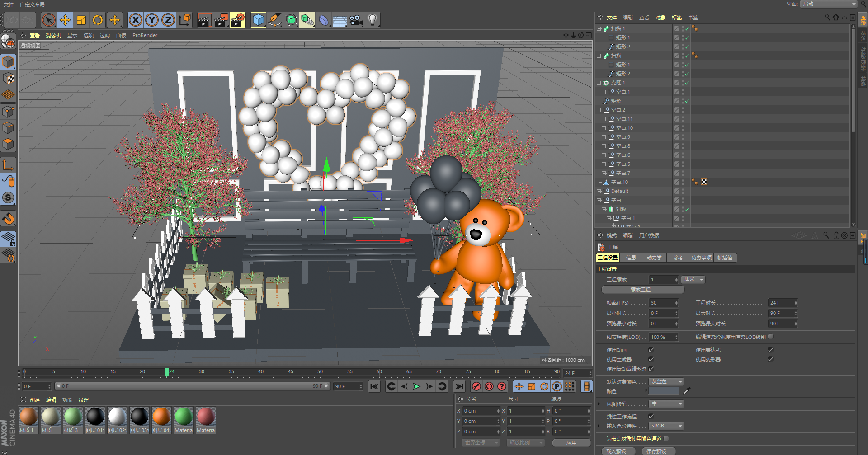Click 载入预设 button
This screenshot has width=868, height=455.
[x=618, y=451]
